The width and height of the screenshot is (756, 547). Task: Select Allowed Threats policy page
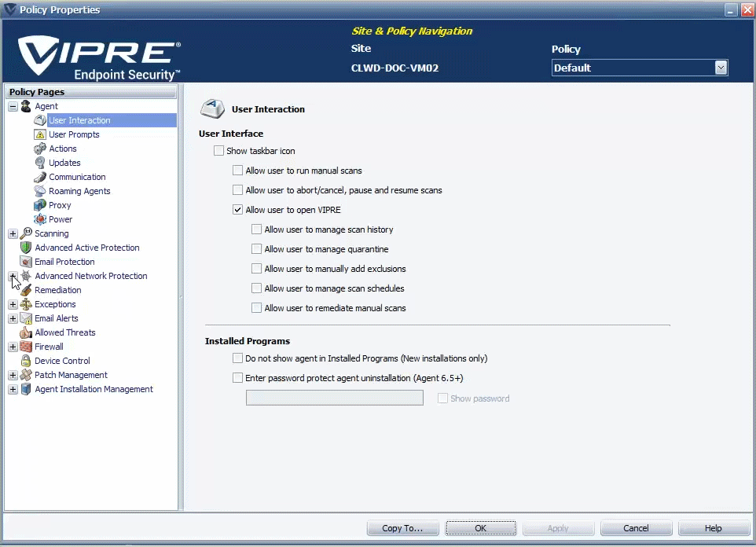pos(65,332)
